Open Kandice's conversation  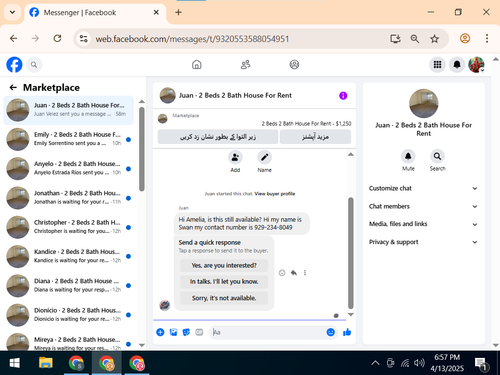coord(69,256)
